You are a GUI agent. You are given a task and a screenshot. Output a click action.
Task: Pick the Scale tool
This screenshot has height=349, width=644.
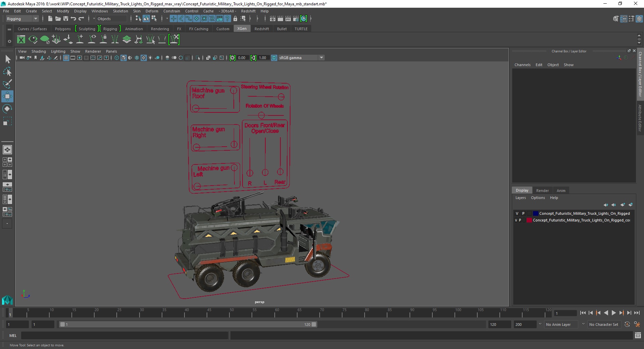pos(7,121)
